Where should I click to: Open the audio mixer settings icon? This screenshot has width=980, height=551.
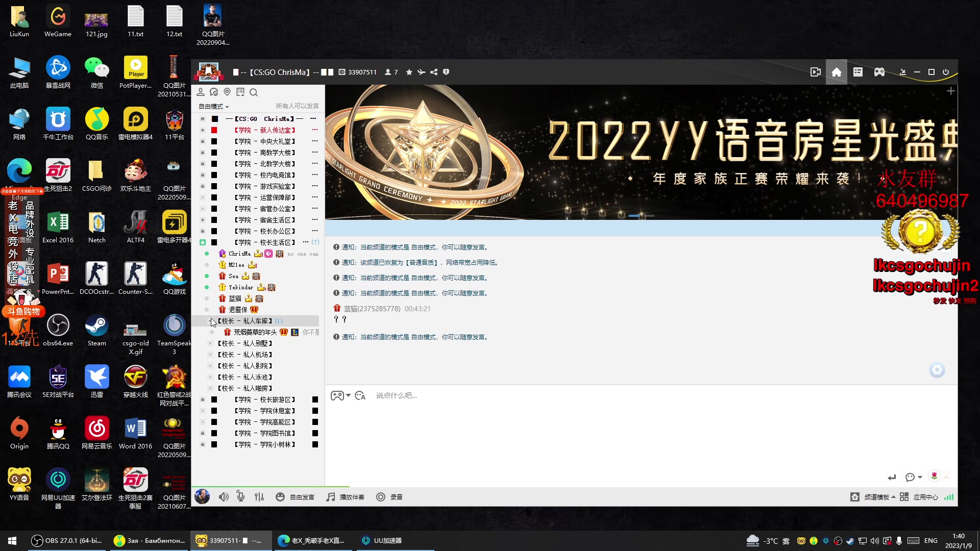coord(259,496)
